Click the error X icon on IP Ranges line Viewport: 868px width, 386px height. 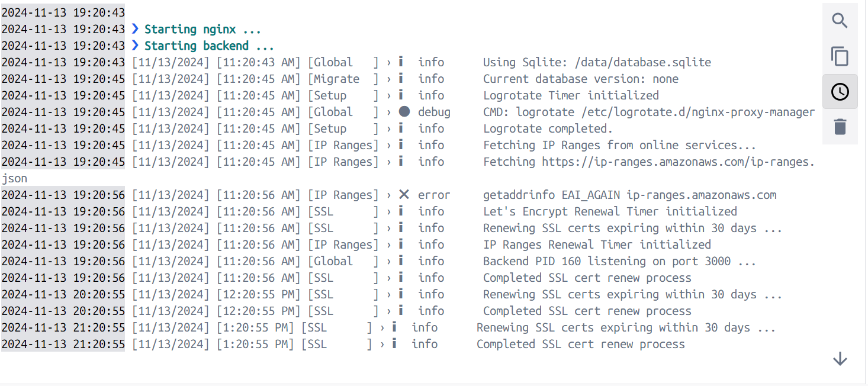(x=404, y=195)
